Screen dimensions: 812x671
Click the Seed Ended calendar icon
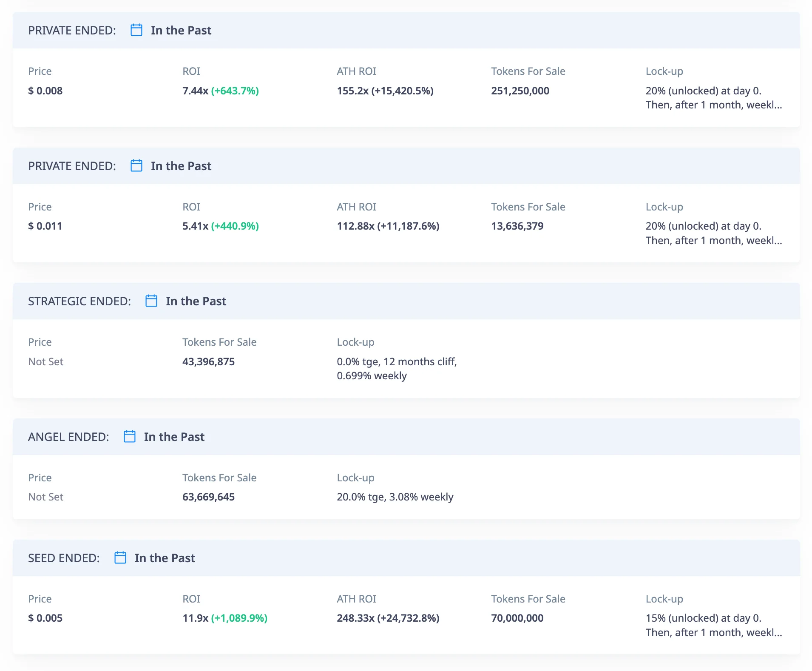coord(120,558)
